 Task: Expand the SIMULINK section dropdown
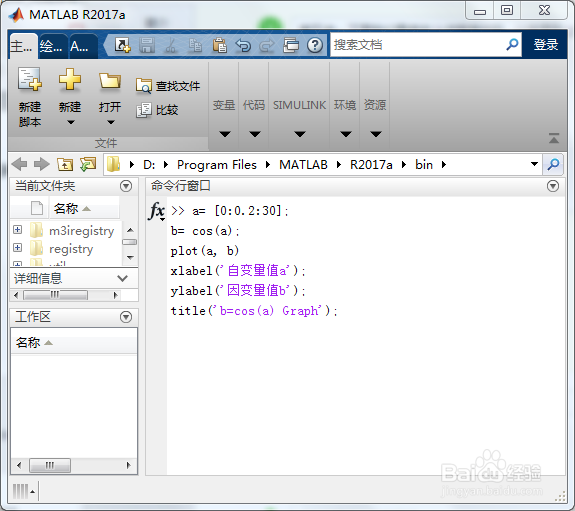pos(300,134)
